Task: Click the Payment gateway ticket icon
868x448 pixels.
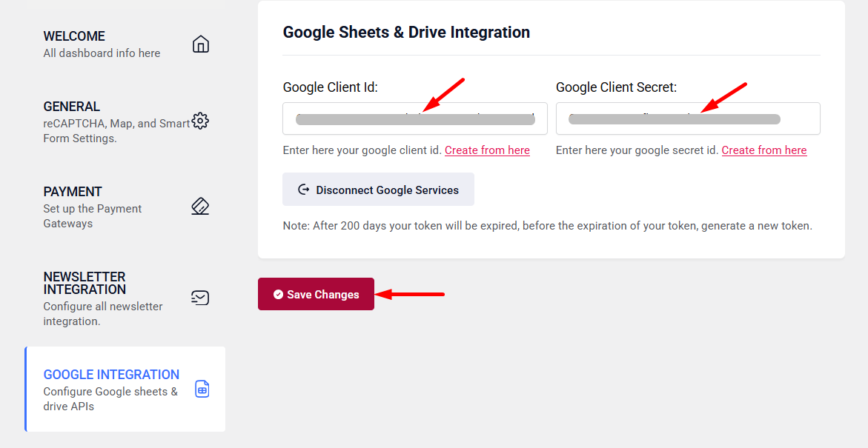Action: coord(200,206)
